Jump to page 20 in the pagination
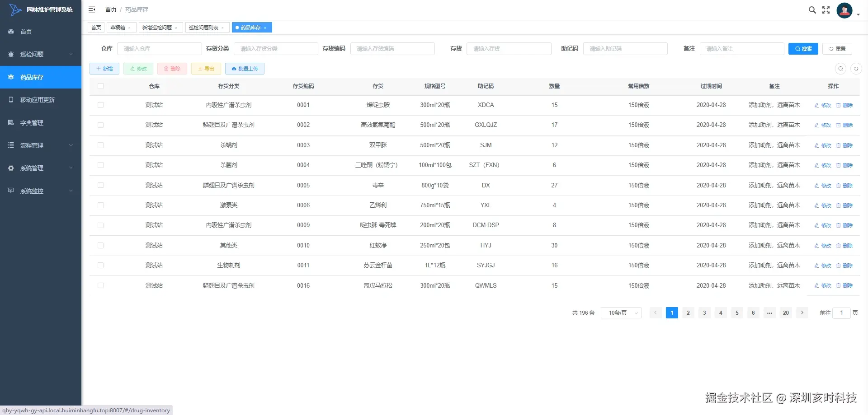The width and height of the screenshot is (868, 415). tap(786, 312)
